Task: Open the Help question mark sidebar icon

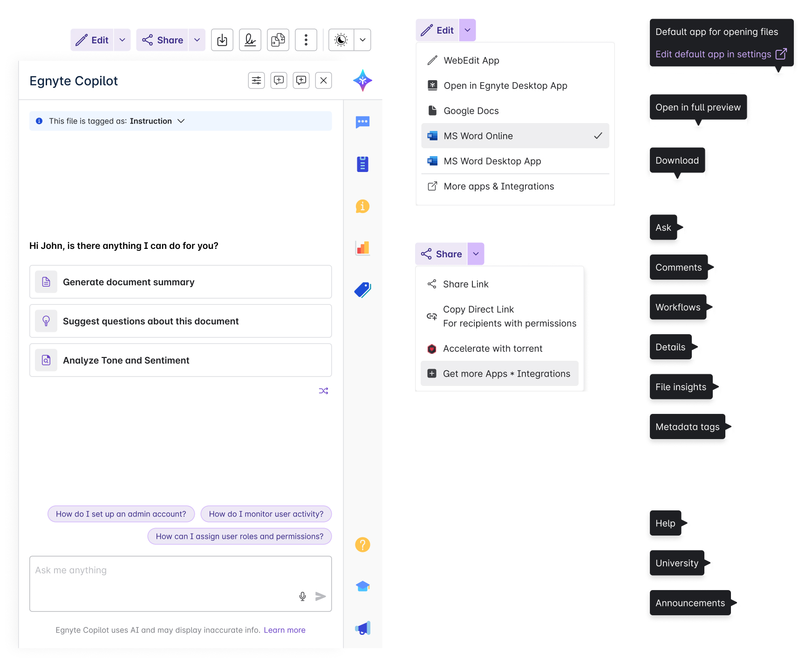Action: pyautogui.click(x=362, y=544)
